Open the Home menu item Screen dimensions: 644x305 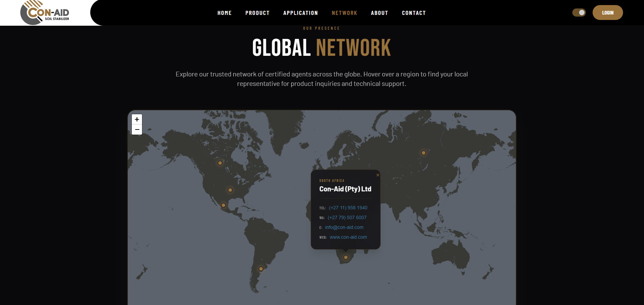(x=224, y=13)
